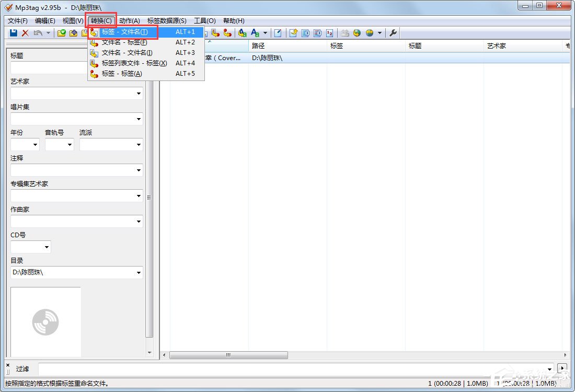
Task: Click the freedb tag sources globe icon
Action: click(370, 33)
